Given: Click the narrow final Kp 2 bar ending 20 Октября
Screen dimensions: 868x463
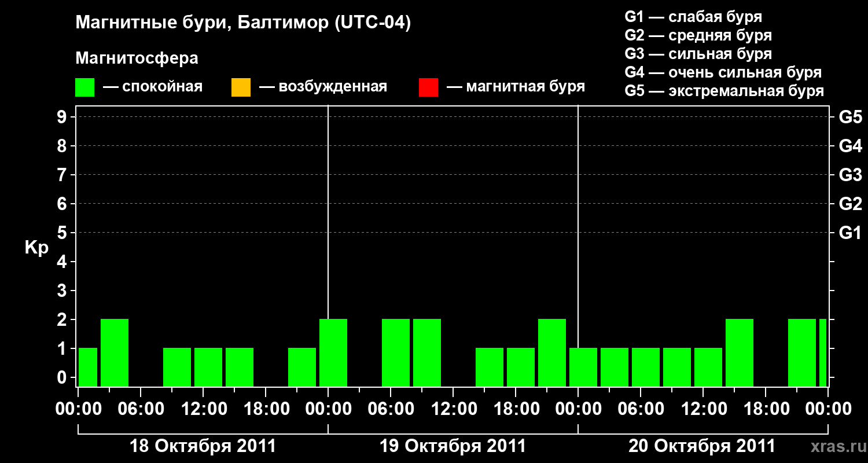Looking at the screenshot, I should coord(823,352).
